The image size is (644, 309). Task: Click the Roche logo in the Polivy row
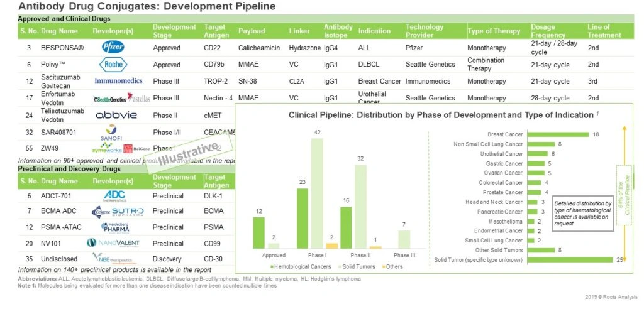(113, 65)
